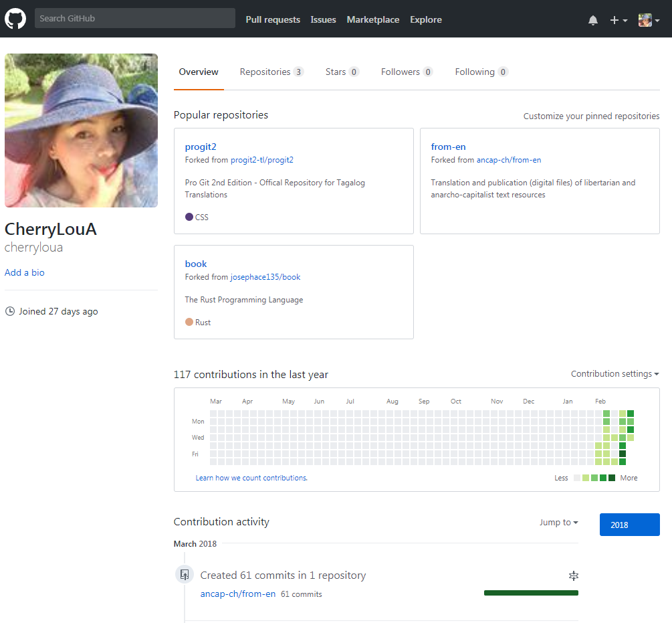
Task: Focus the Search GitHub field
Action: pyautogui.click(x=134, y=19)
